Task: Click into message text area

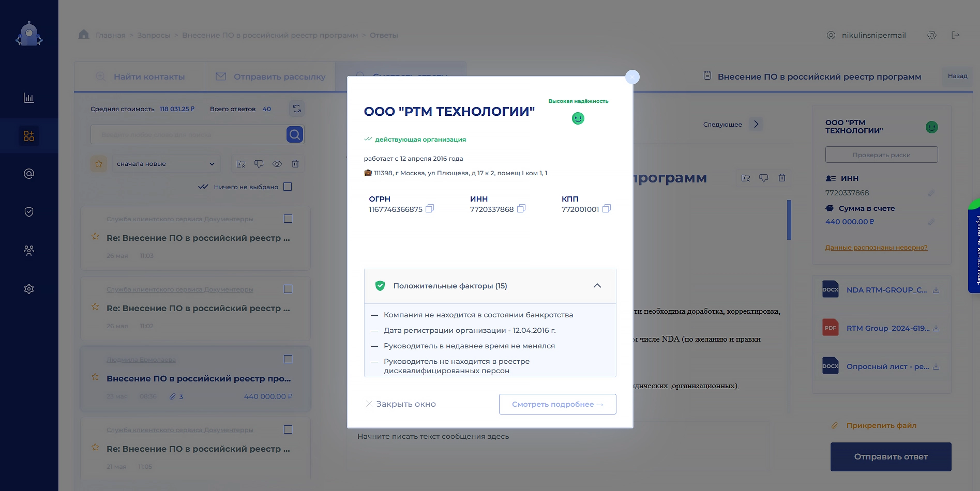Action: (559, 446)
